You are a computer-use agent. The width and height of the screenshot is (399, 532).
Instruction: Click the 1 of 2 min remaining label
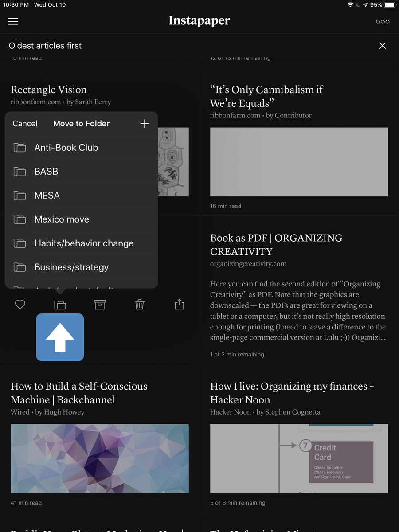(237, 355)
